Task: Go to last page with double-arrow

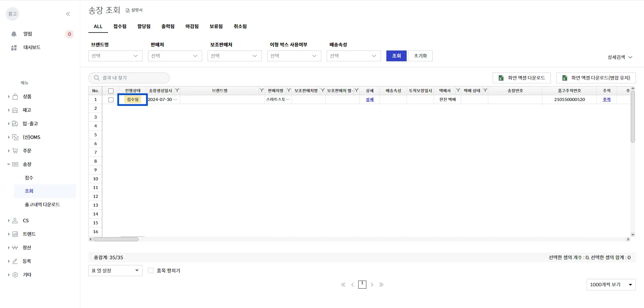Action: (x=381, y=285)
